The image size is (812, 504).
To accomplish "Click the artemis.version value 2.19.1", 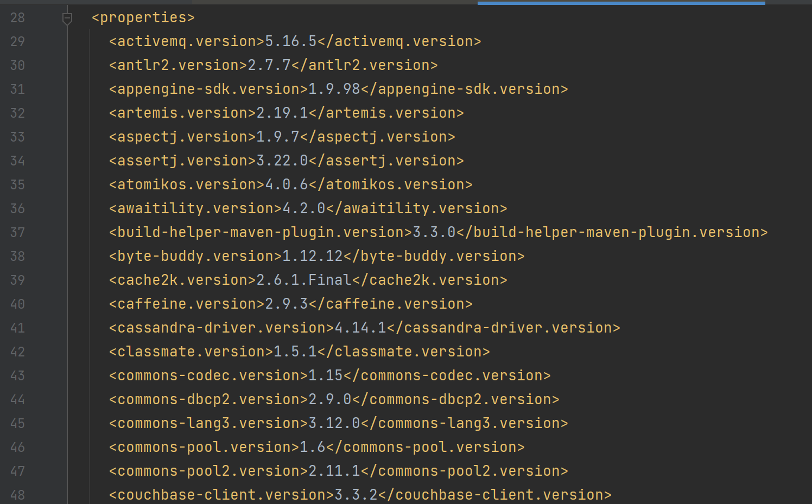I will pyautogui.click(x=282, y=113).
